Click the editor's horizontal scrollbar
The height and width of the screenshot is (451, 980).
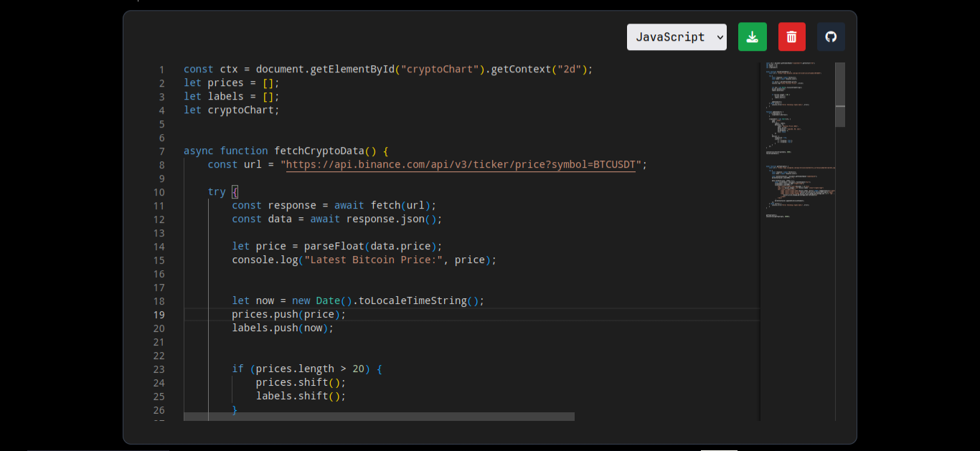(x=379, y=417)
